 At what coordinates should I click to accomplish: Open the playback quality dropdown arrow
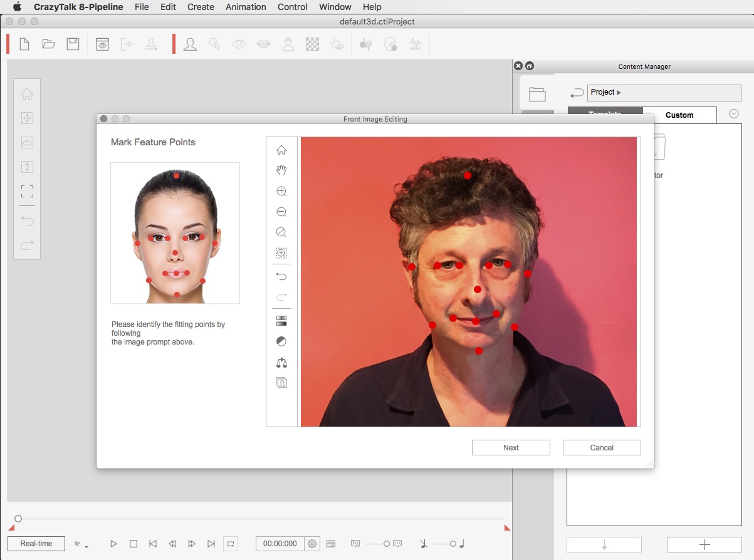click(x=86, y=547)
